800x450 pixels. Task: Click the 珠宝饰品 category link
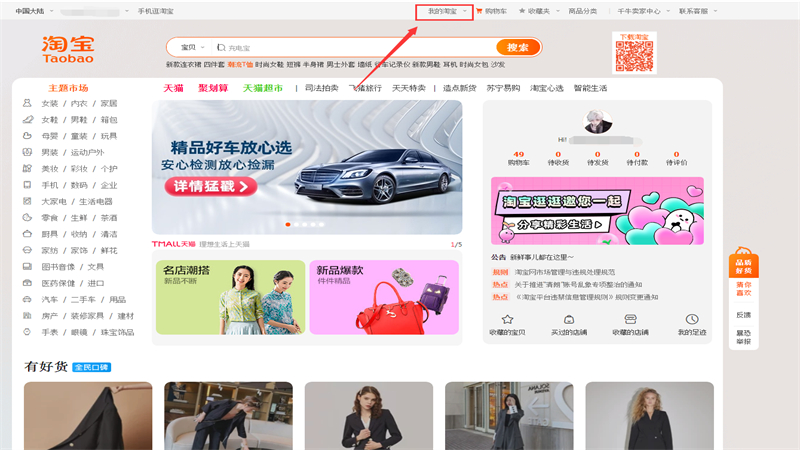[117, 332]
